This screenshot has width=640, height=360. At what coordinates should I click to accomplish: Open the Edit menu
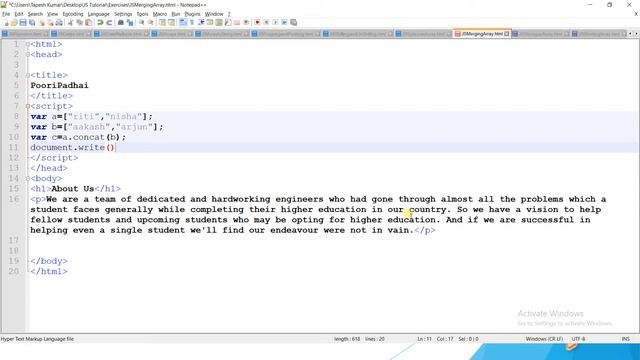[x=19, y=14]
